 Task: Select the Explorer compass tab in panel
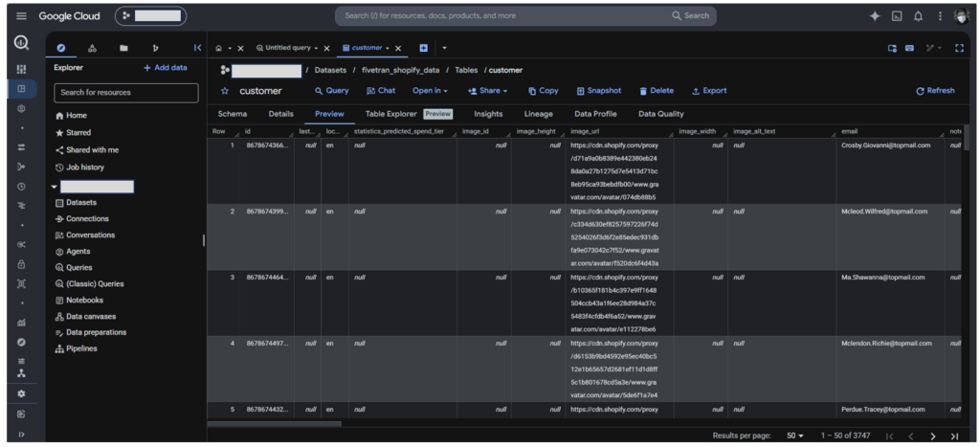tap(61, 48)
